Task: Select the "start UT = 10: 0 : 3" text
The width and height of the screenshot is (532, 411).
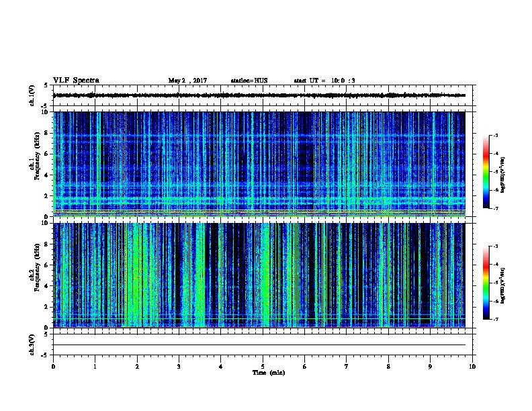Action: (x=324, y=81)
